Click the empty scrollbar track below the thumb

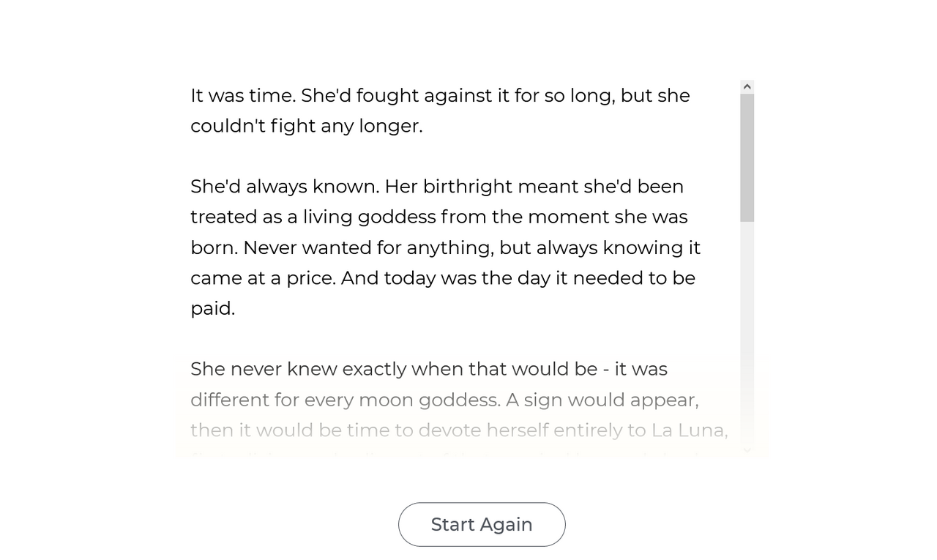[747, 332]
